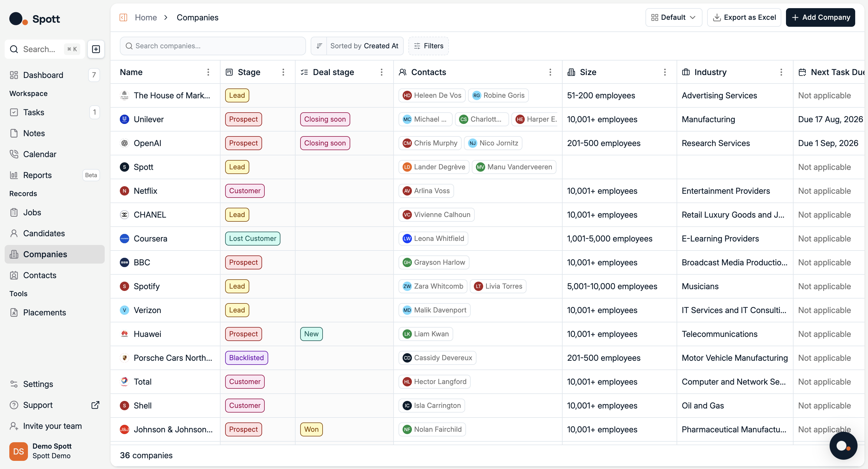
Task: Click the Spott logo in the sidebar
Action: 34,19
